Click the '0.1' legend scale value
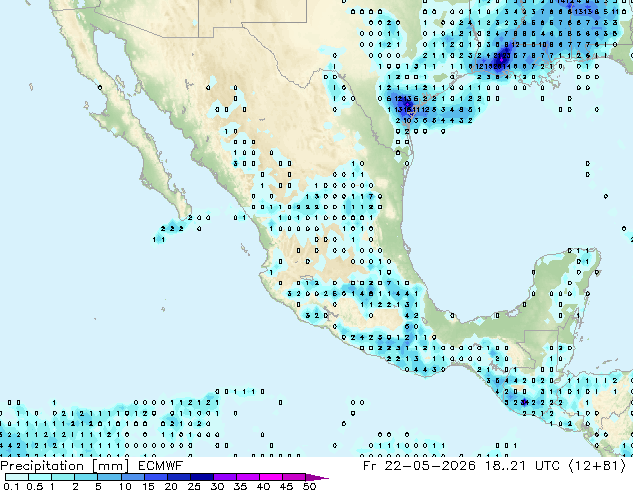This screenshot has height=490, width=634. (x=11, y=486)
